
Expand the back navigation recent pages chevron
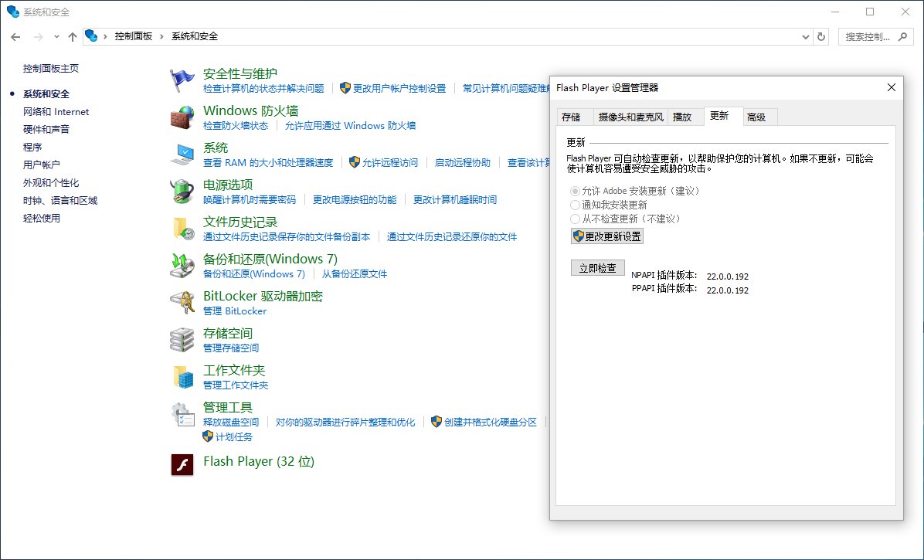pyautogui.click(x=56, y=36)
